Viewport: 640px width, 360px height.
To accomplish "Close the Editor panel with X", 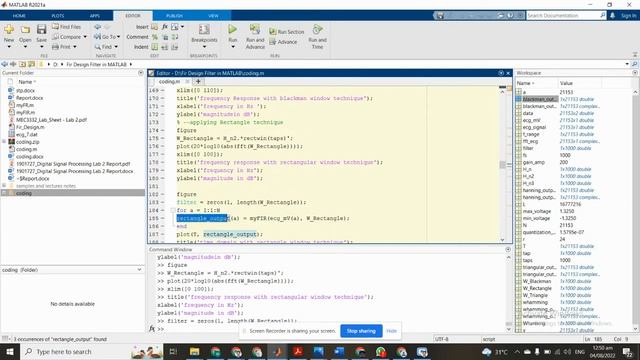I will point(508,73).
